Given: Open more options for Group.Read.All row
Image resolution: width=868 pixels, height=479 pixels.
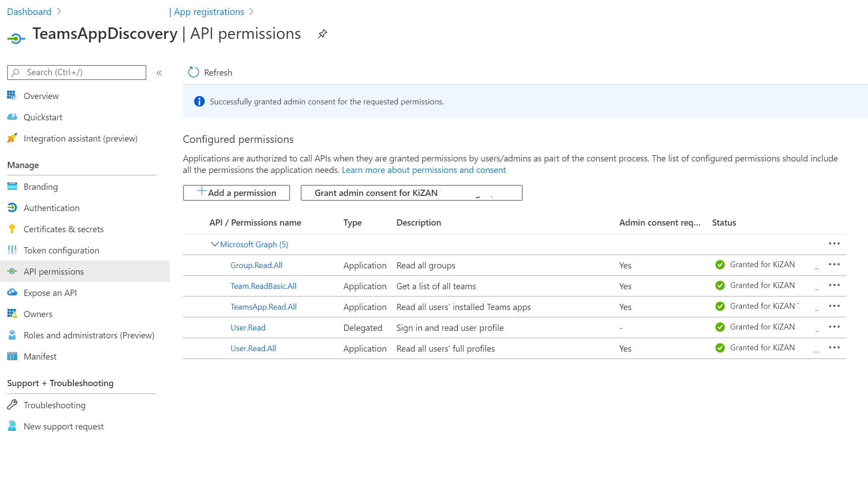Looking at the screenshot, I should click(x=834, y=264).
